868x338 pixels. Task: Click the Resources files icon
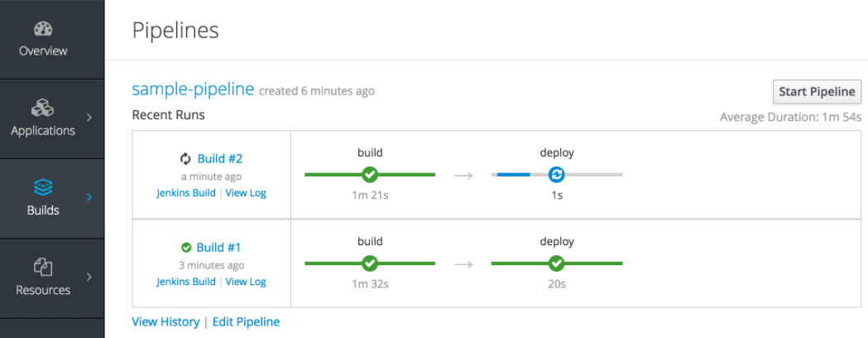tap(43, 267)
